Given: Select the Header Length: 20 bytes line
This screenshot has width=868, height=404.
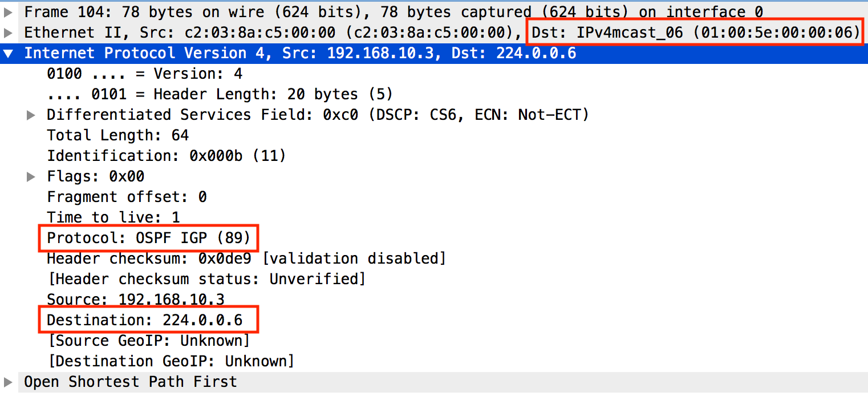Looking at the screenshot, I should pos(220,95).
